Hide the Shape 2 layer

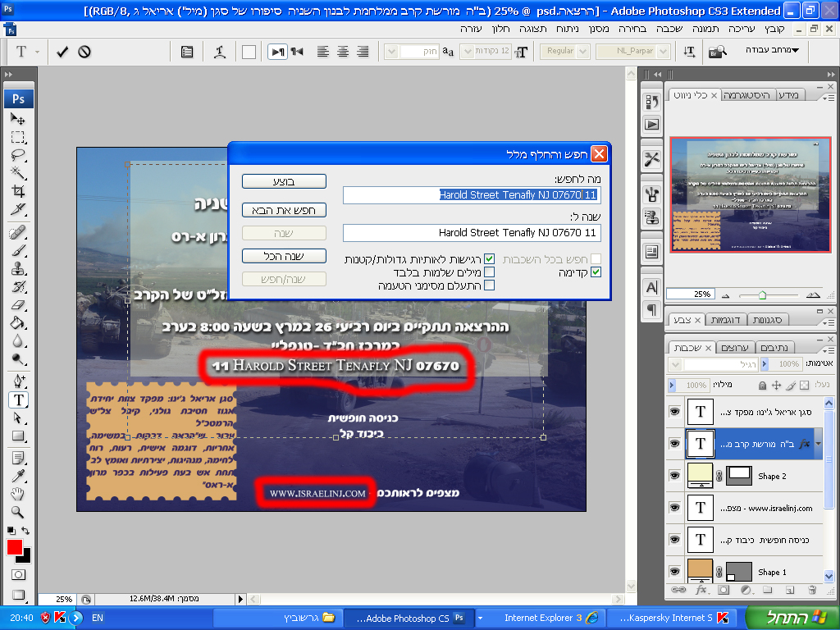coord(674,476)
